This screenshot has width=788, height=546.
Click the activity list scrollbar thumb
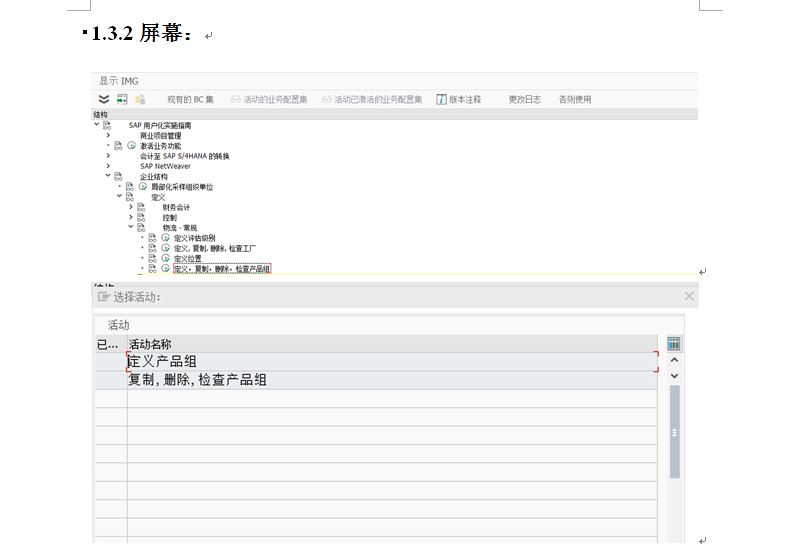[x=674, y=431]
